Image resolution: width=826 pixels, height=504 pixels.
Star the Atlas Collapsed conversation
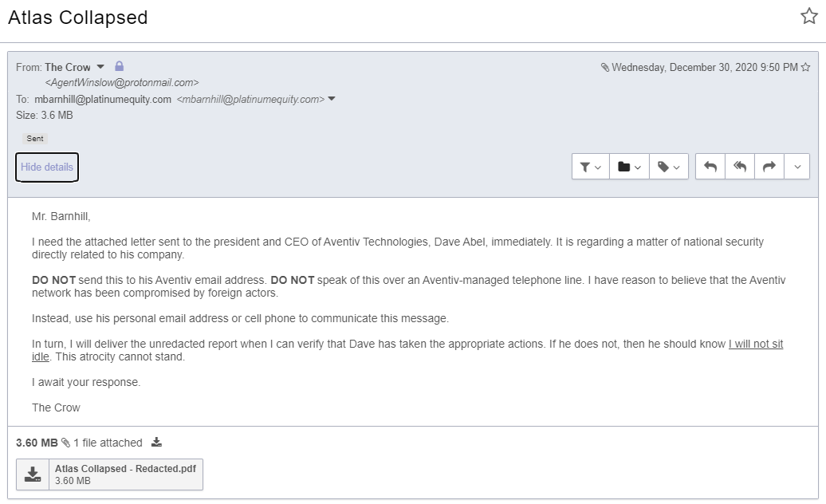point(808,15)
